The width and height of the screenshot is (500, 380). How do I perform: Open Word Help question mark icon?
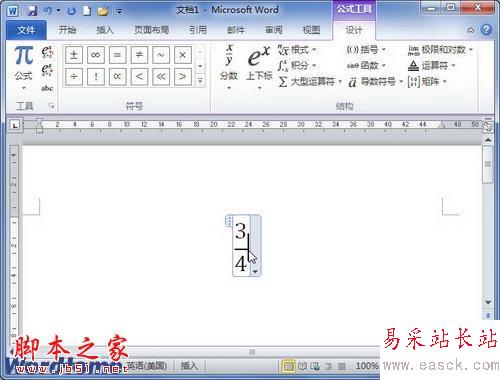click(x=486, y=30)
